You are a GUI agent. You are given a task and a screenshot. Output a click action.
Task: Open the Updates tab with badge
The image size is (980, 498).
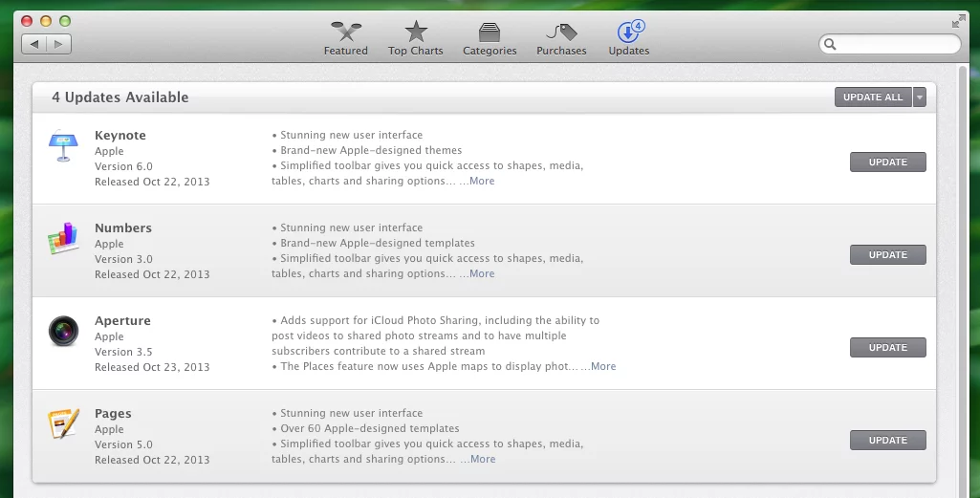629,39
